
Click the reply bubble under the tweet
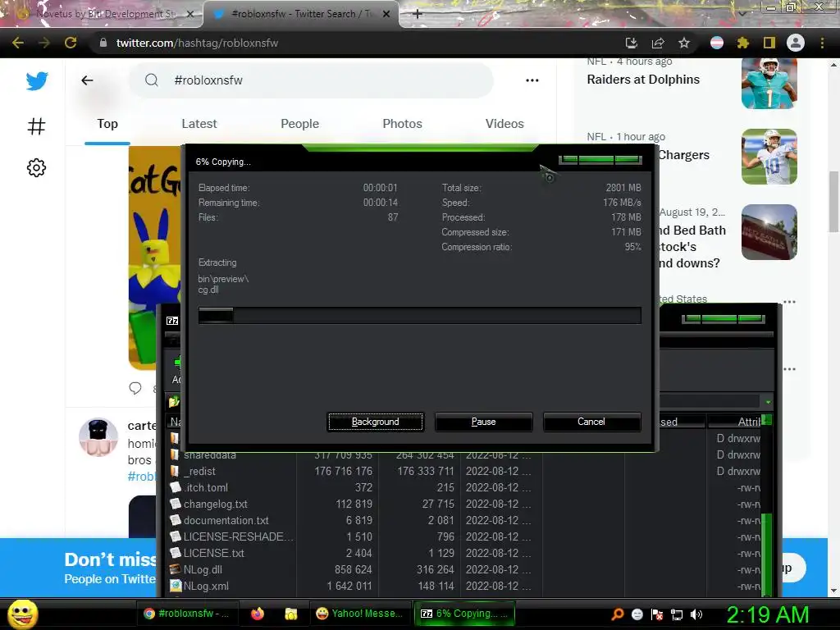(135, 388)
